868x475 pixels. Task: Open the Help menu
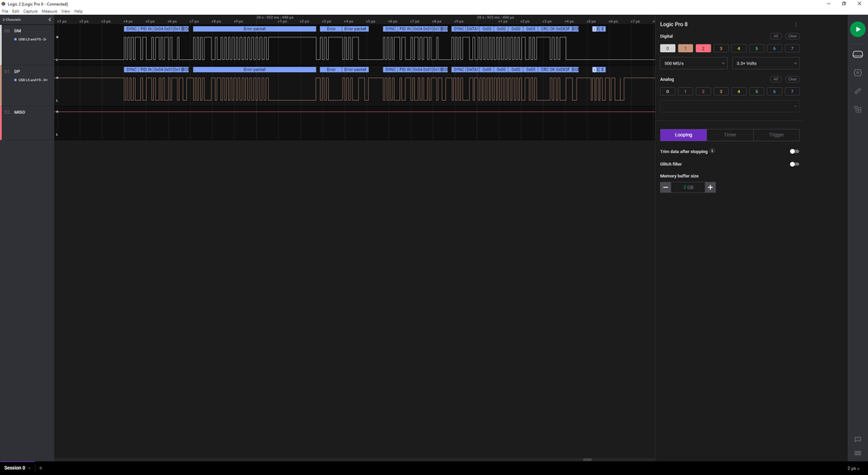point(78,11)
